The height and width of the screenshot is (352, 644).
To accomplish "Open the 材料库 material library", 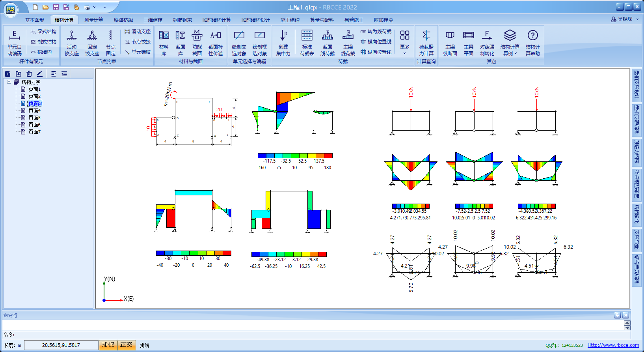I will (x=164, y=43).
